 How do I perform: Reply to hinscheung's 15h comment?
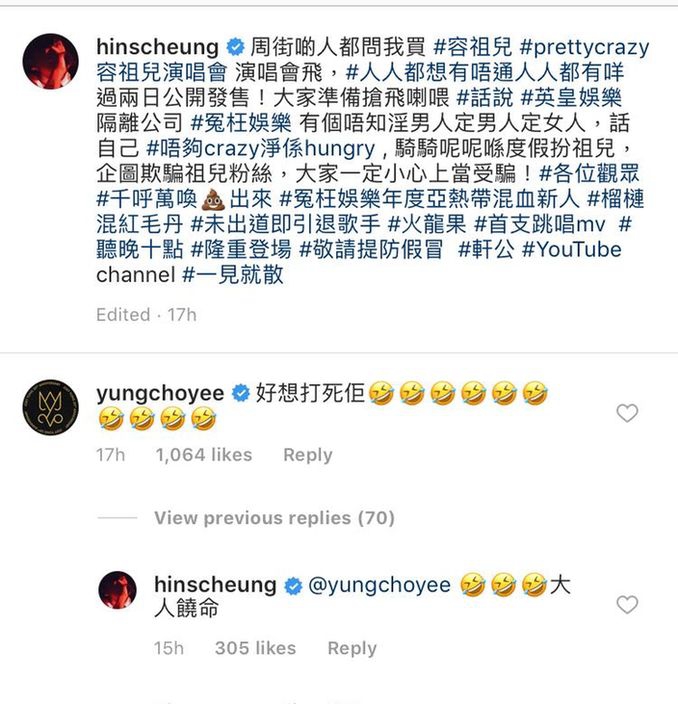point(352,648)
